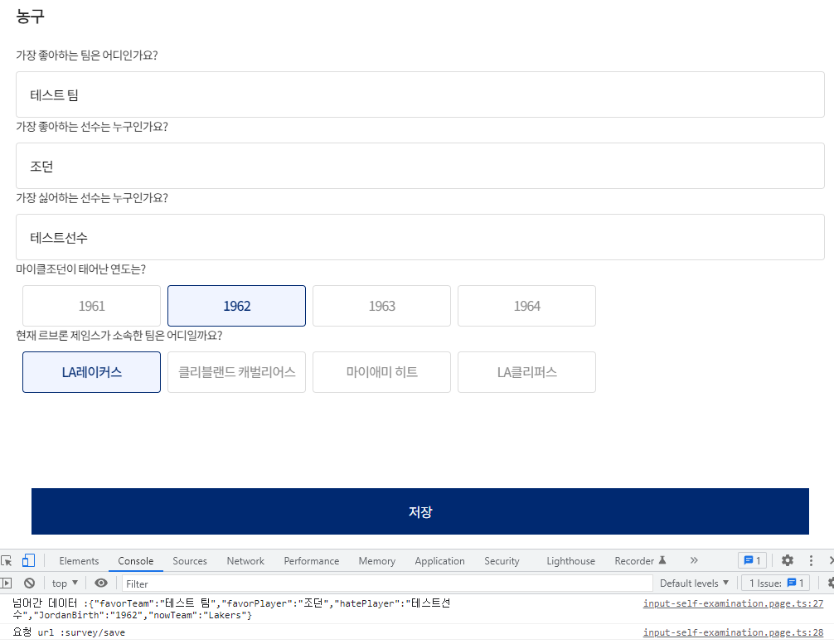The width and height of the screenshot is (834, 644).
Task: Choose the 1963 answer option
Action: coord(382,306)
